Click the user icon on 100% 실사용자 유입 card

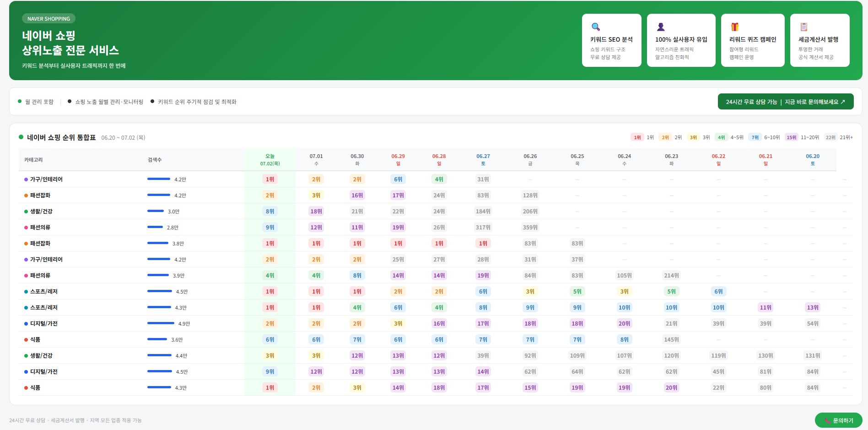click(x=660, y=27)
